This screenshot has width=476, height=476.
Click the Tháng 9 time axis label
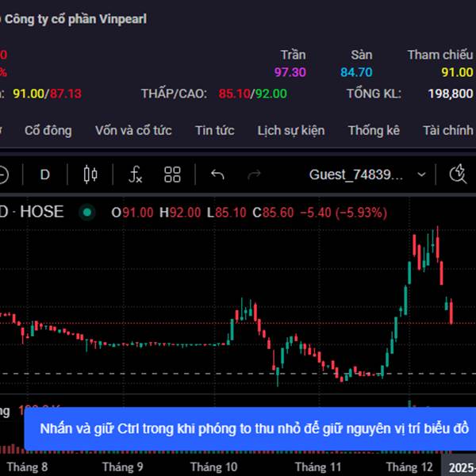123,467
